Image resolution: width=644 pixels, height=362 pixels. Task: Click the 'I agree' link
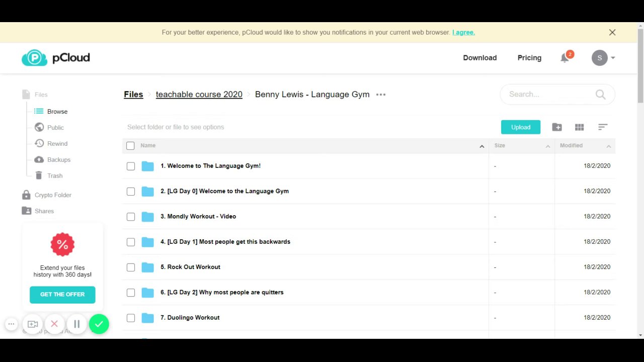coord(463,32)
